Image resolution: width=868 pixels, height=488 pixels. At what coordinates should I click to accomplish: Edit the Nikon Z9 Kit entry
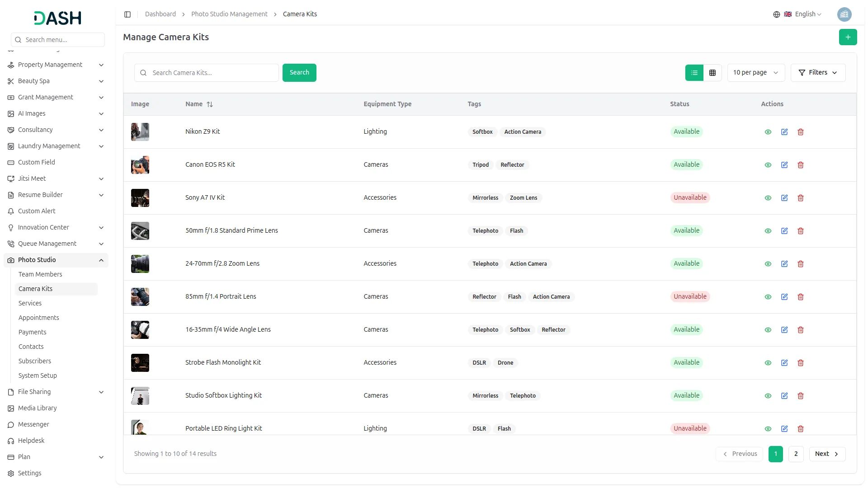[784, 132]
